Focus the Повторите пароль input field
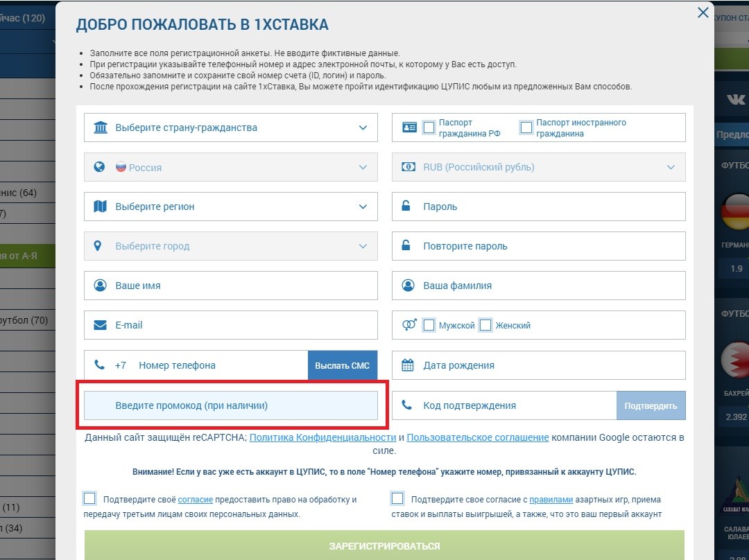Viewport: 749px width, 560px height. click(539, 246)
